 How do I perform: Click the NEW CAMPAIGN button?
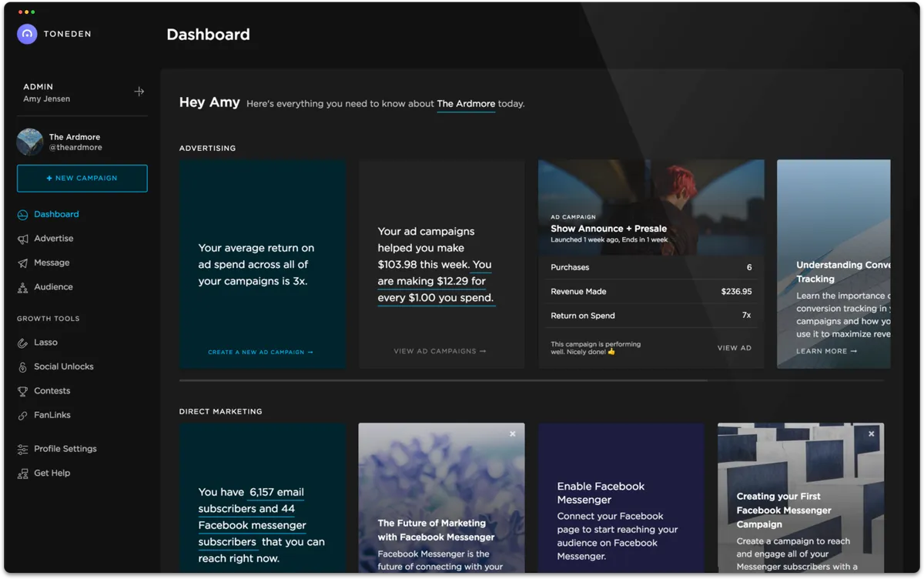82,178
